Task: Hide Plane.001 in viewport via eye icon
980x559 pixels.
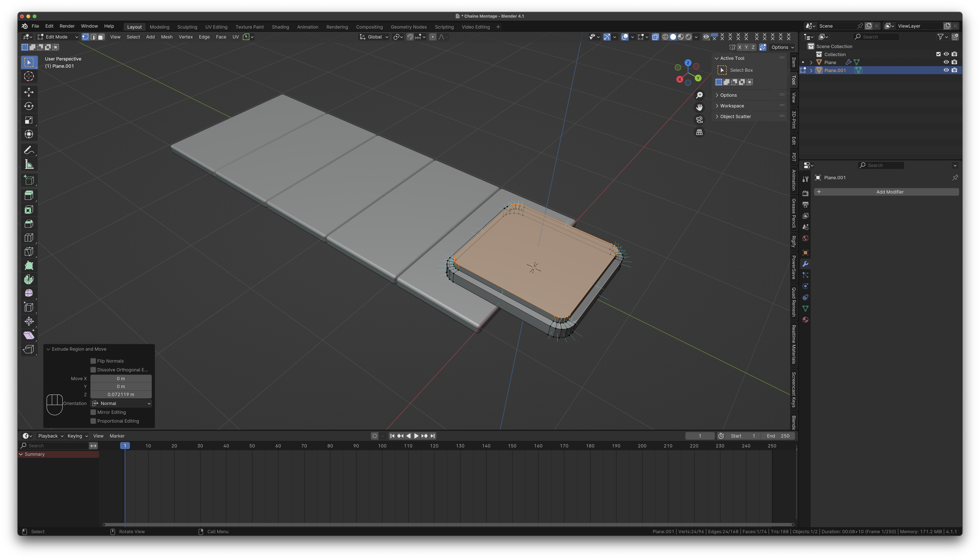Action: (x=946, y=70)
